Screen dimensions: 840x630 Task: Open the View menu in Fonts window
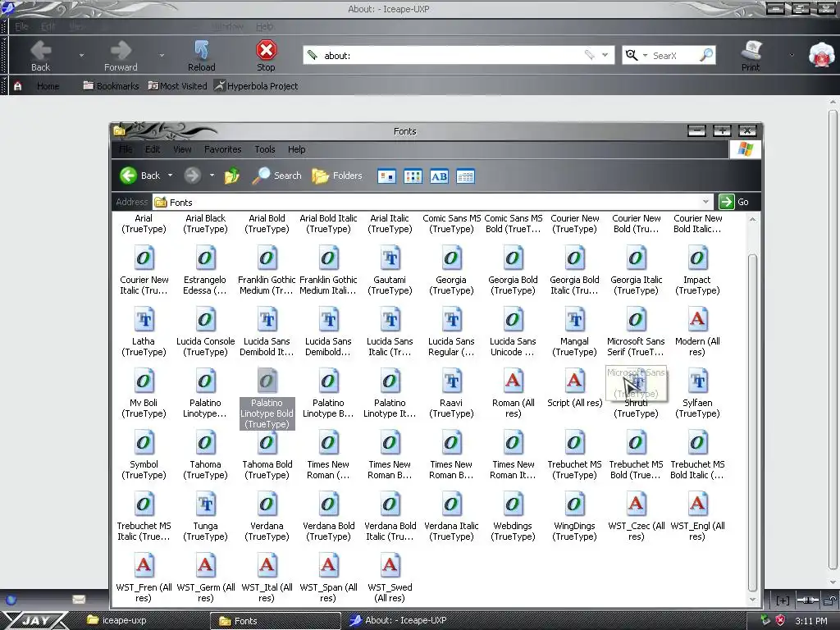(x=182, y=149)
